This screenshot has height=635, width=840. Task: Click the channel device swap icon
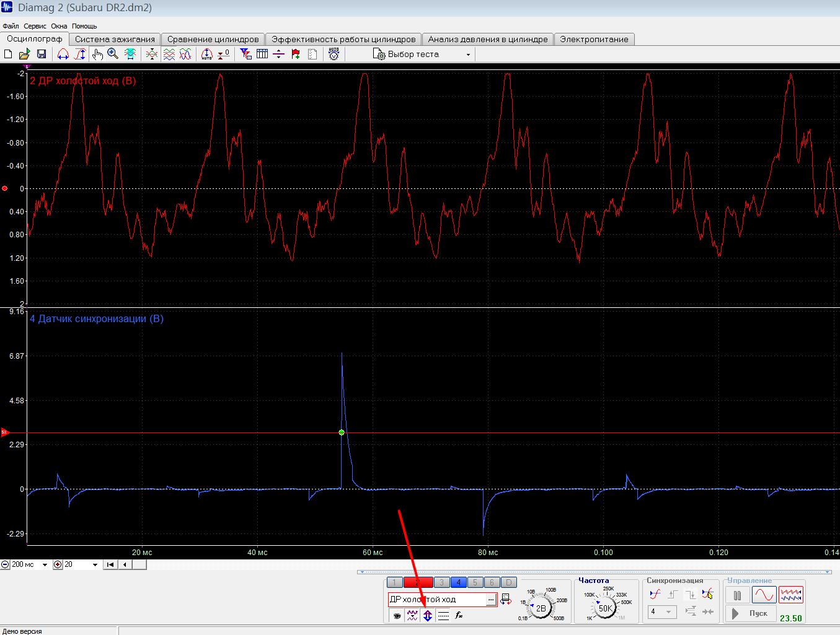pyautogui.click(x=506, y=600)
